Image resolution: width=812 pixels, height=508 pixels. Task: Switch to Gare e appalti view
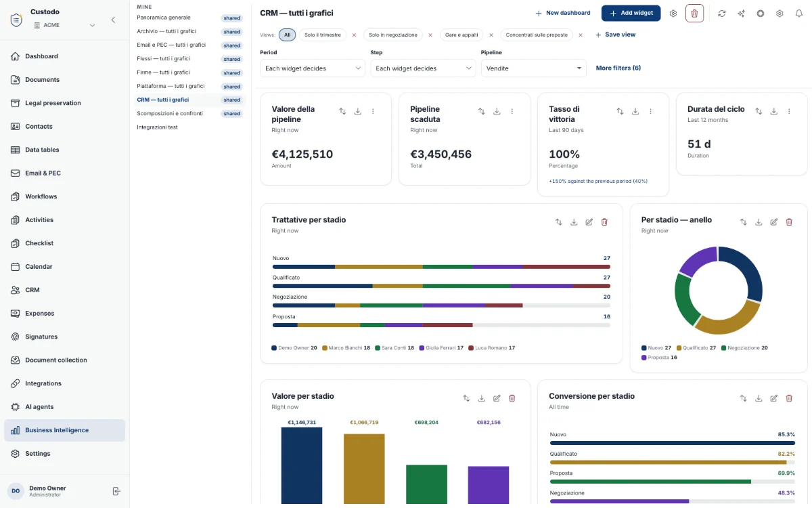[x=461, y=35]
